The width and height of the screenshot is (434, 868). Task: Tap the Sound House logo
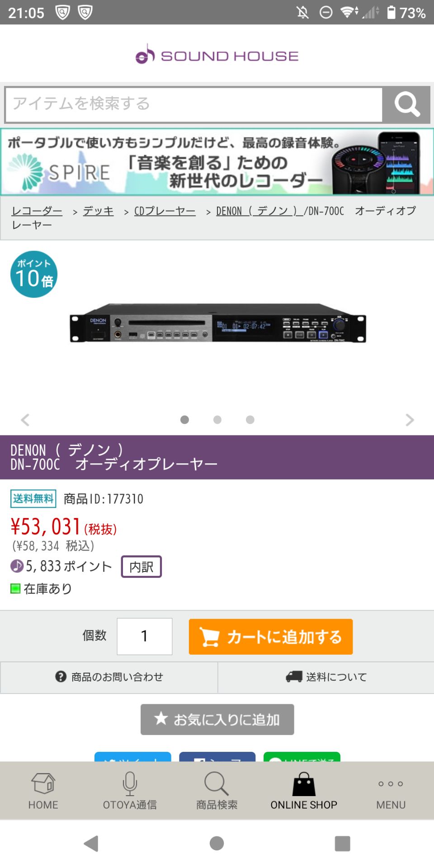coord(217,55)
